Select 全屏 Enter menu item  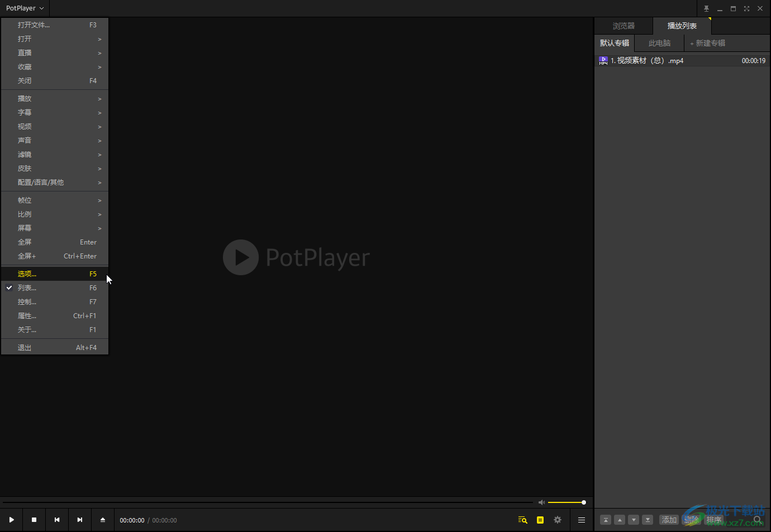pos(55,242)
